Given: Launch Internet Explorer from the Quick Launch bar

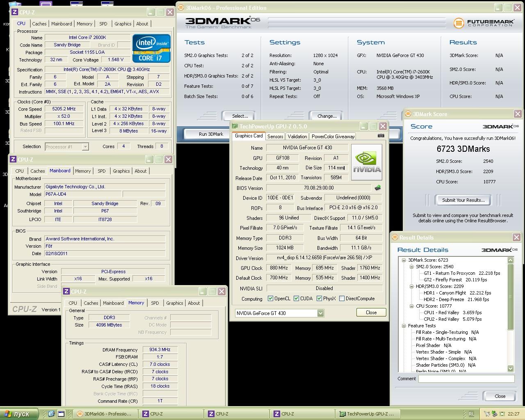Looking at the screenshot, I should 51,414.
